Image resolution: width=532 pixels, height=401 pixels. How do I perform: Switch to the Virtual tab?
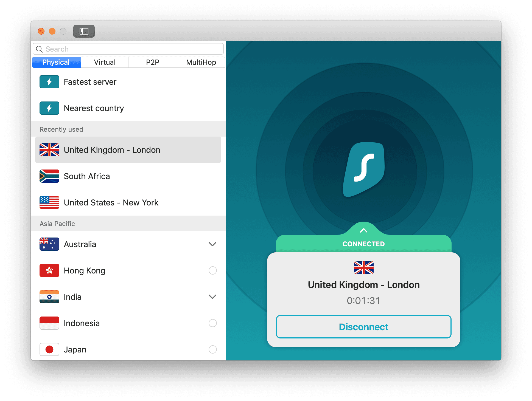point(105,62)
